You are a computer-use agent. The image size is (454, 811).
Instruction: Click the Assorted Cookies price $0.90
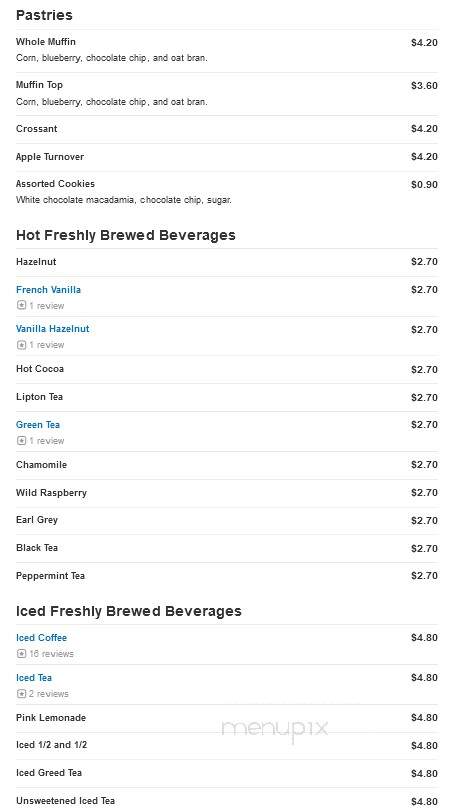click(x=424, y=185)
